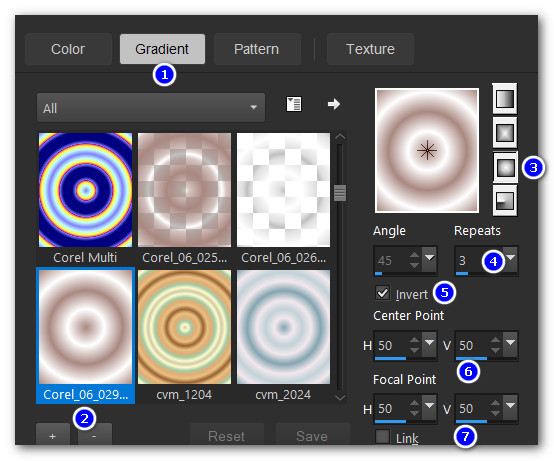
Task: Click the scrollbar thumb of swatch list
Action: [340, 193]
